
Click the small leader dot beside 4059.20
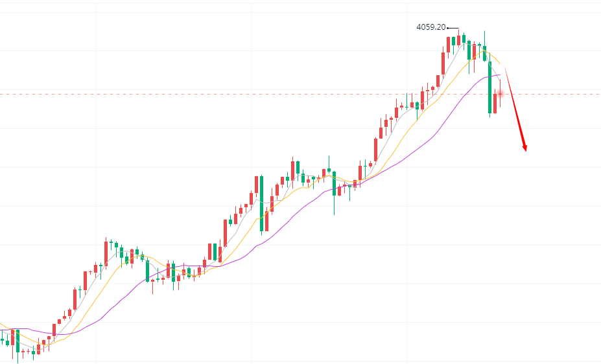tap(448, 28)
